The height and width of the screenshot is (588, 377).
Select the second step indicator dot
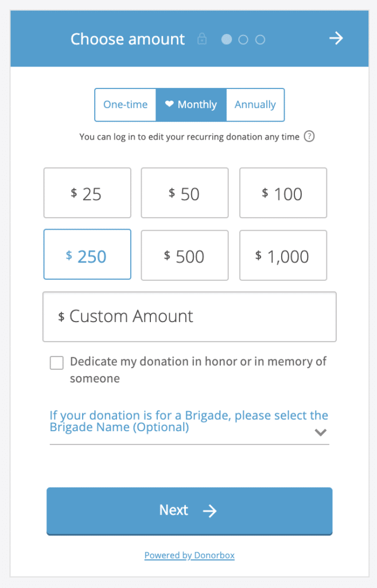click(243, 39)
